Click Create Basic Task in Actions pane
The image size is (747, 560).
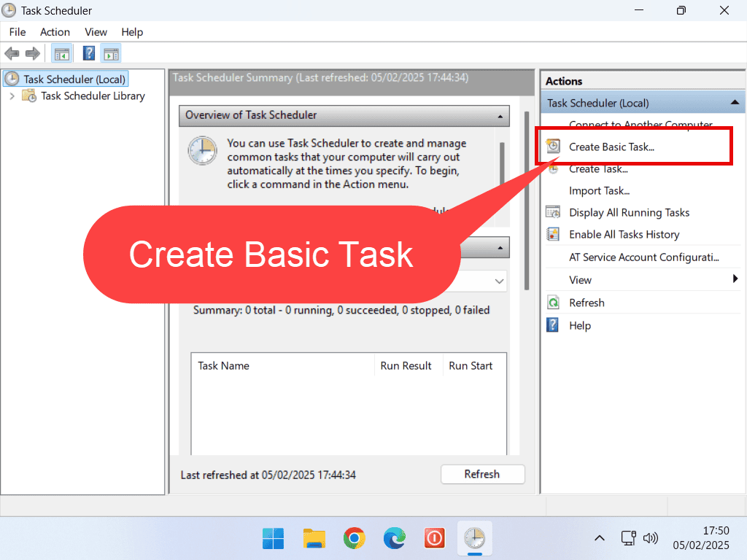click(611, 147)
